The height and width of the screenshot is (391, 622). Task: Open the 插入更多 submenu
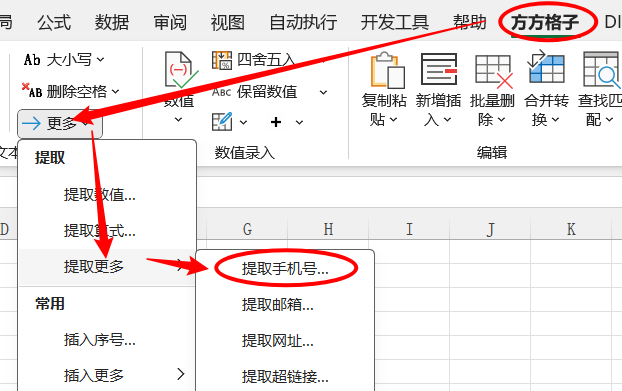108,375
